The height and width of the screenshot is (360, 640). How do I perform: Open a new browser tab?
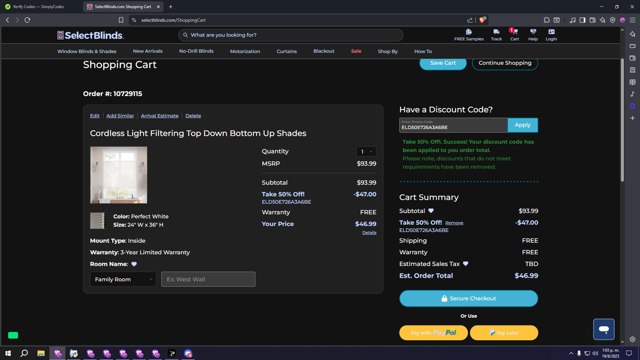(x=171, y=7)
